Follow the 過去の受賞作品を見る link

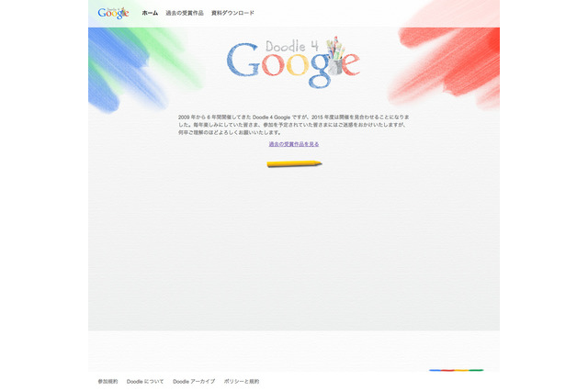pos(294,144)
